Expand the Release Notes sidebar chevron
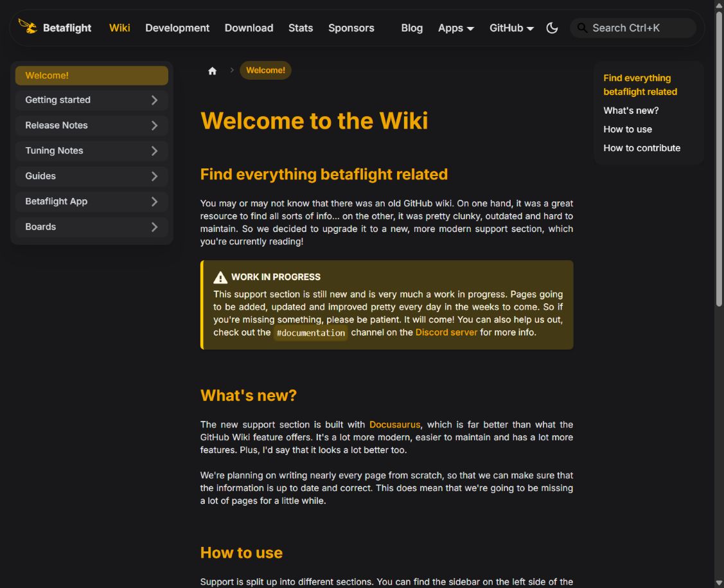Screen dimensions: 724x588 pyautogui.click(x=154, y=126)
